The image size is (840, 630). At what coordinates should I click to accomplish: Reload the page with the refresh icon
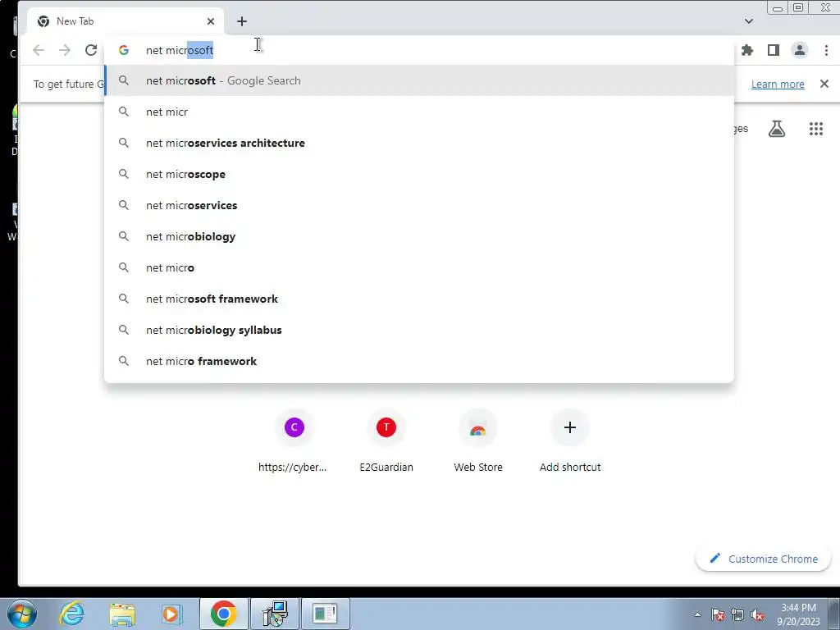pyautogui.click(x=91, y=50)
